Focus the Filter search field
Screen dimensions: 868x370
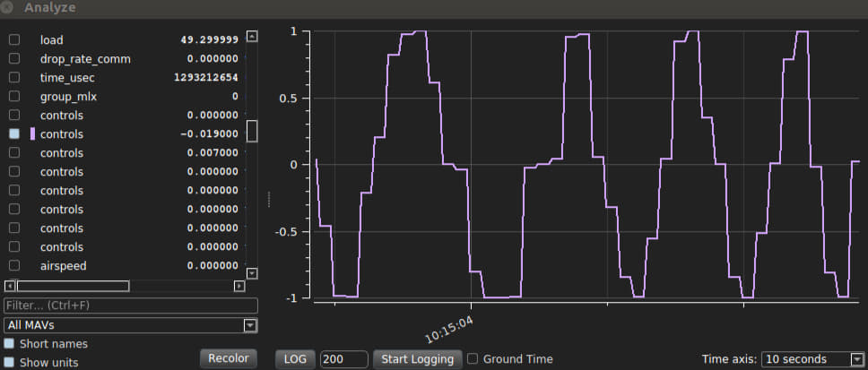(131, 305)
